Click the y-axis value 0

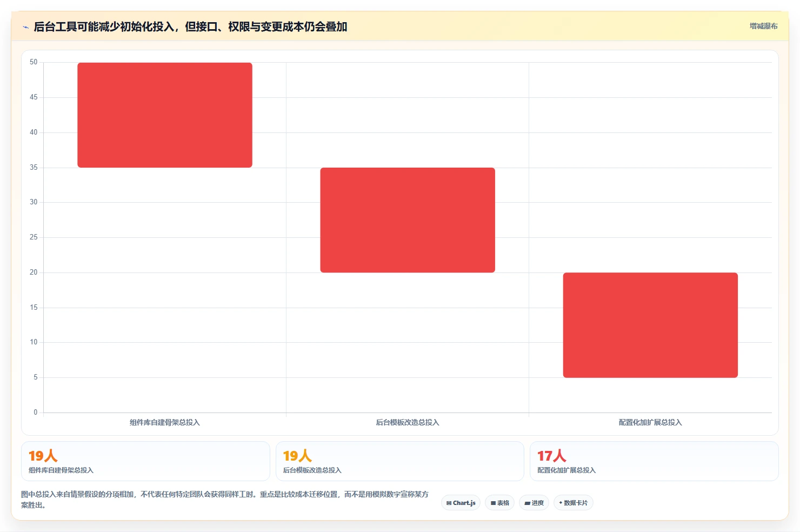[36, 413]
